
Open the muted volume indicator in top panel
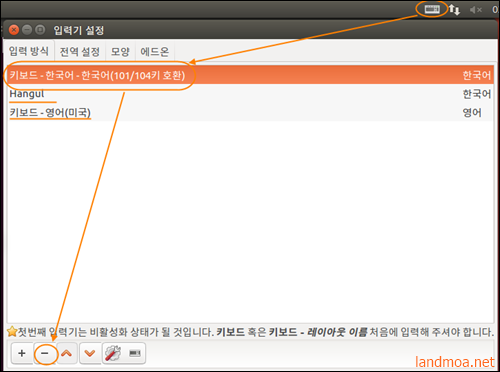pos(476,10)
